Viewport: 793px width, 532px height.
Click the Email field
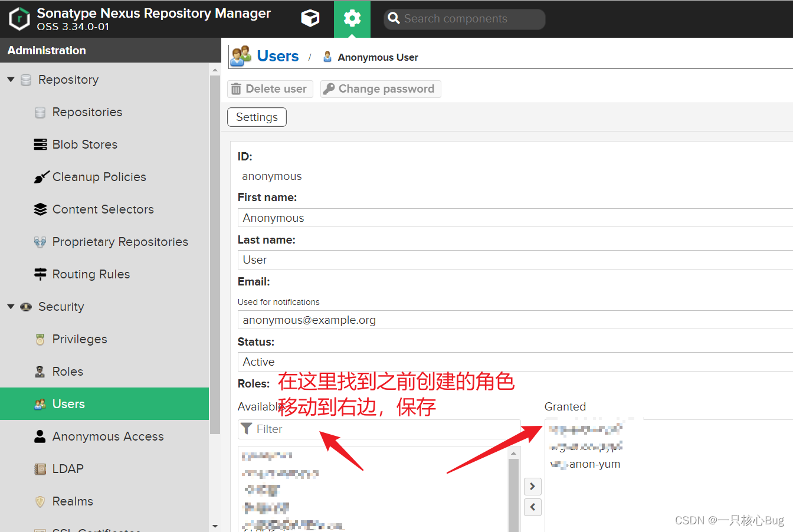click(515, 320)
